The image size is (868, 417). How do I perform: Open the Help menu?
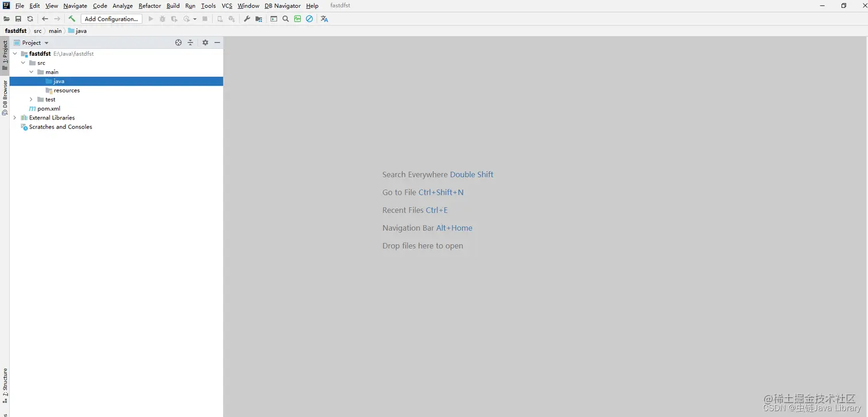[312, 6]
